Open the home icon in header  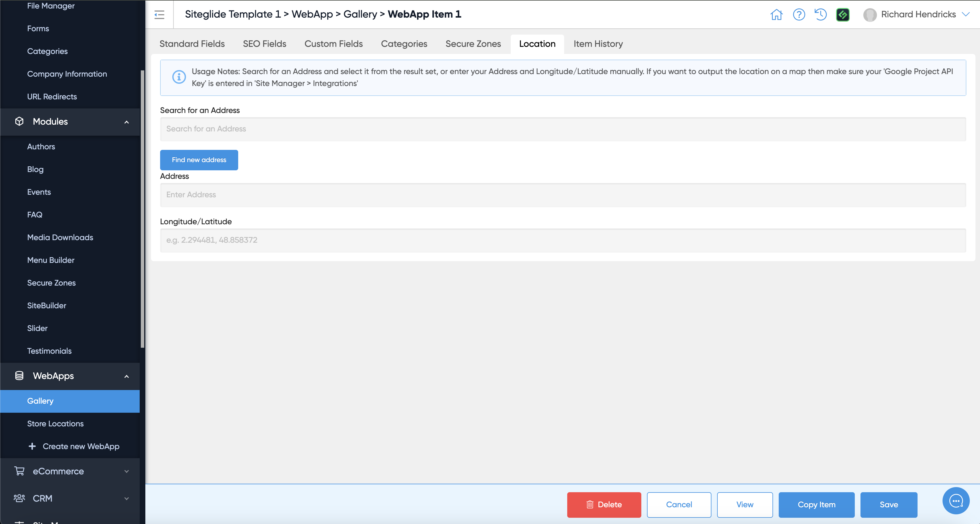click(x=776, y=14)
